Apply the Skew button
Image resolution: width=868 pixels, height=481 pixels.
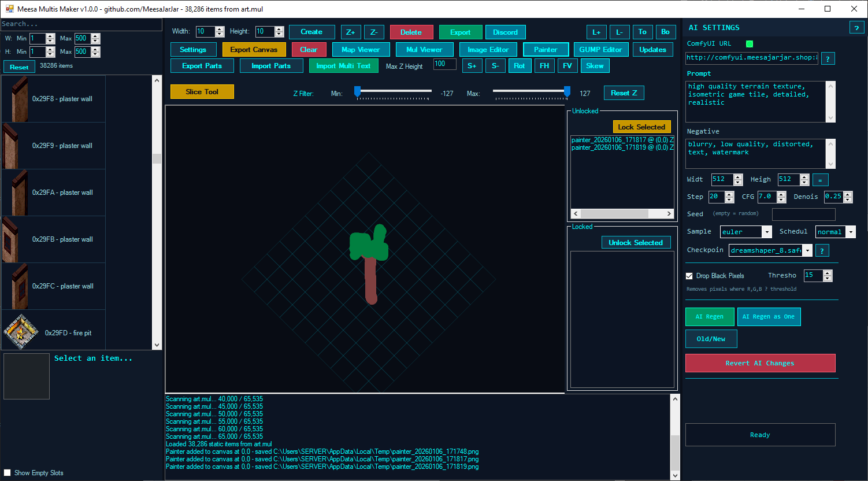click(x=595, y=66)
